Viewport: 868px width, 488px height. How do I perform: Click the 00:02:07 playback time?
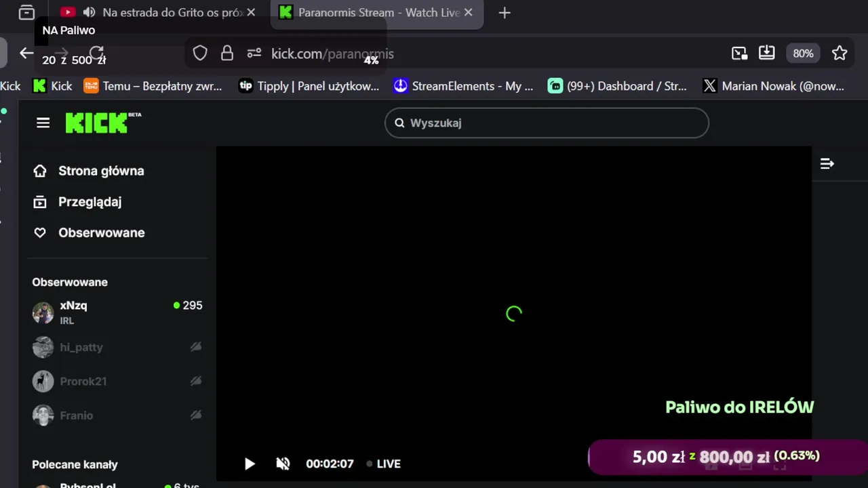coord(330,464)
